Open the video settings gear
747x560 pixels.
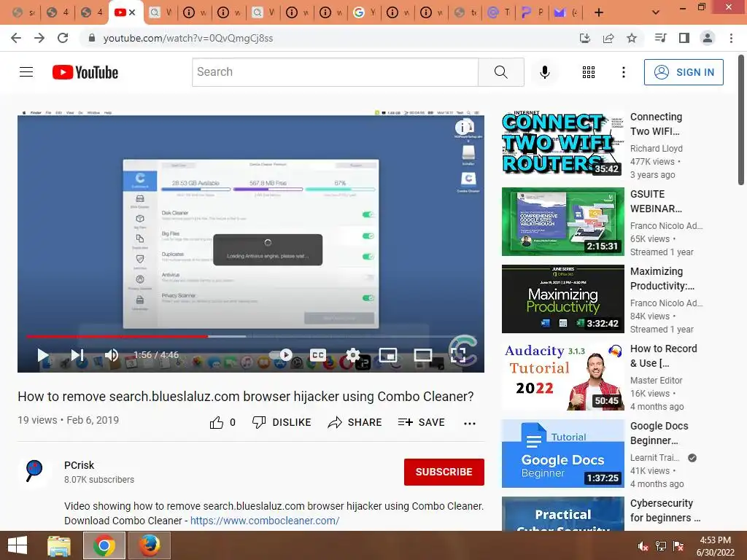click(353, 355)
